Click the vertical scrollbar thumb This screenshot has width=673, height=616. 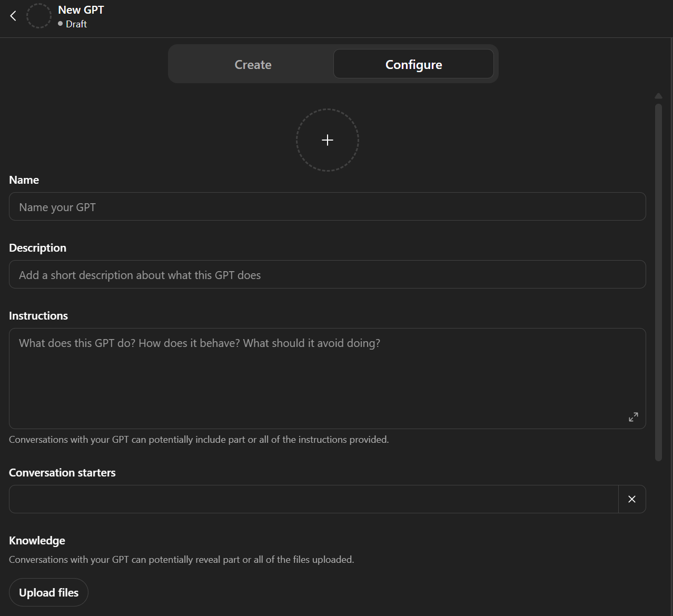[658, 283]
